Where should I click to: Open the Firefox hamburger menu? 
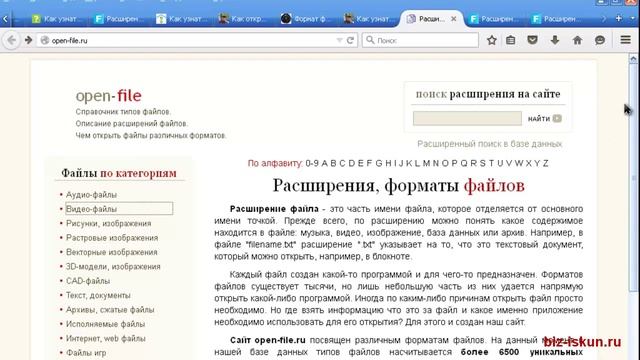coord(625,40)
